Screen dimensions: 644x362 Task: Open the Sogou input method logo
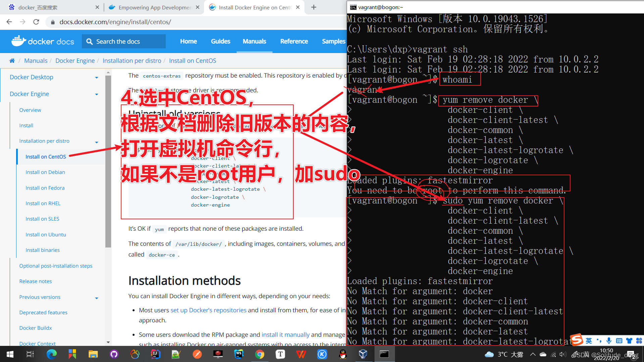pyautogui.click(x=577, y=340)
